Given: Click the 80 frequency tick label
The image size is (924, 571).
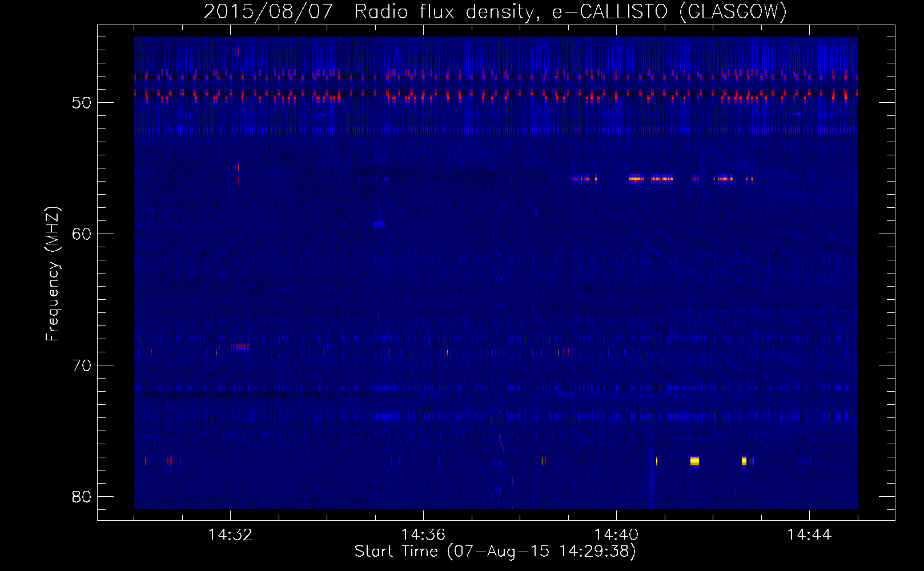Looking at the screenshot, I should point(82,497).
